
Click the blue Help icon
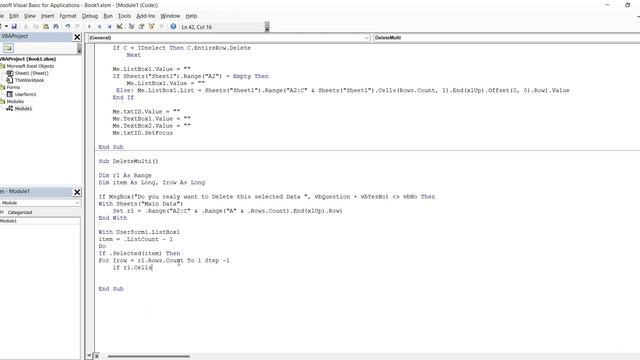(x=173, y=27)
